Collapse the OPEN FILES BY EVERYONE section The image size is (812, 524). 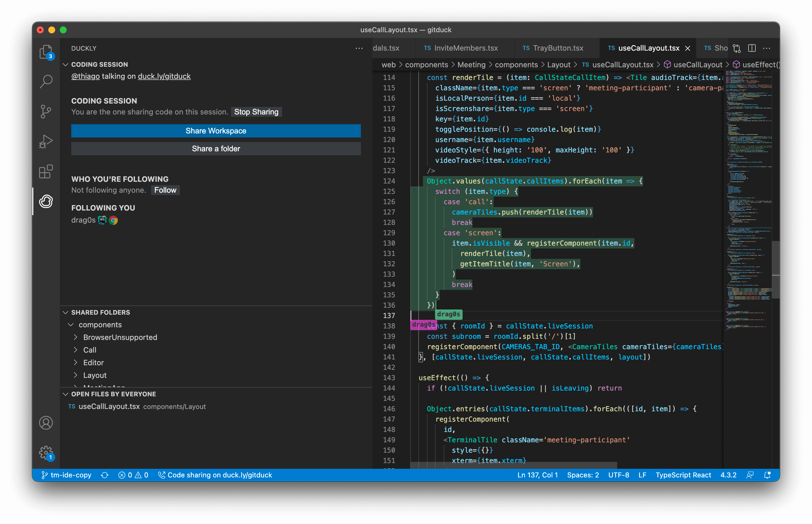pos(66,394)
